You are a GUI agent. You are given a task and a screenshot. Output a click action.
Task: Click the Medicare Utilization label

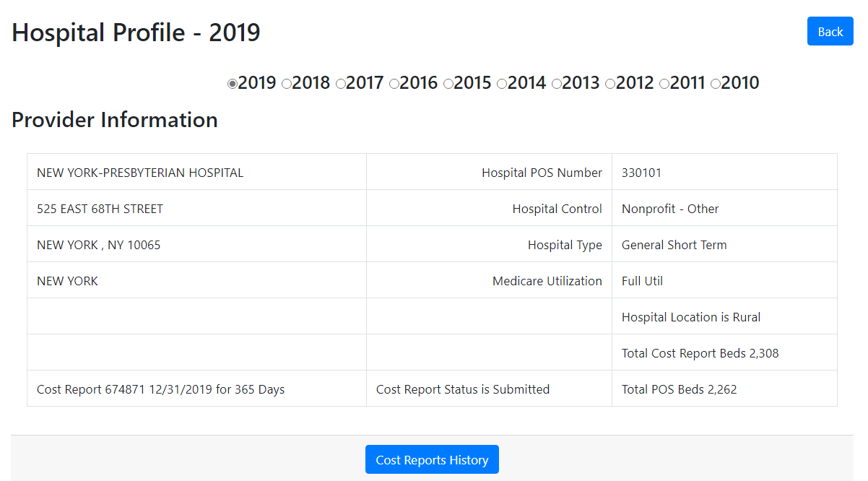[x=547, y=281]
